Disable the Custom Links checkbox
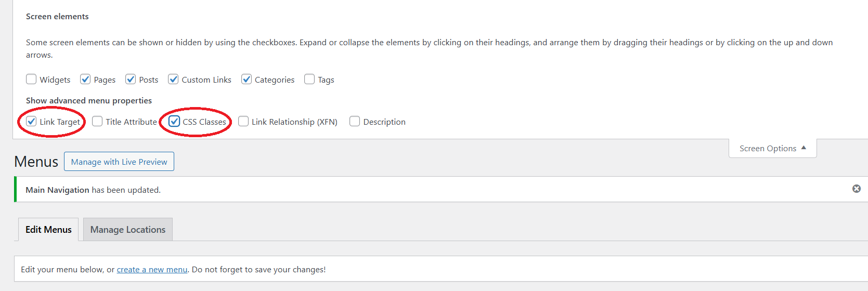The width and height of the screenshot is (868, 291). point(173,79)
